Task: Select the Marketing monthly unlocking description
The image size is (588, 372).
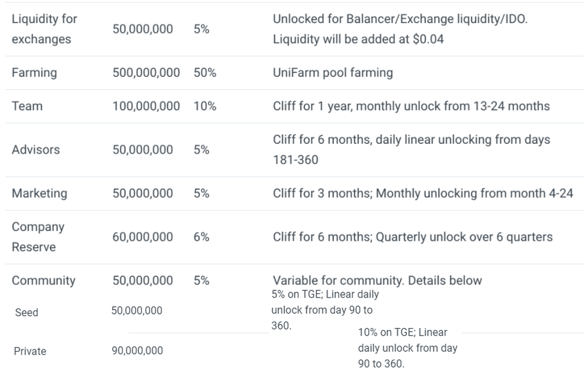Action: [423, 193]
